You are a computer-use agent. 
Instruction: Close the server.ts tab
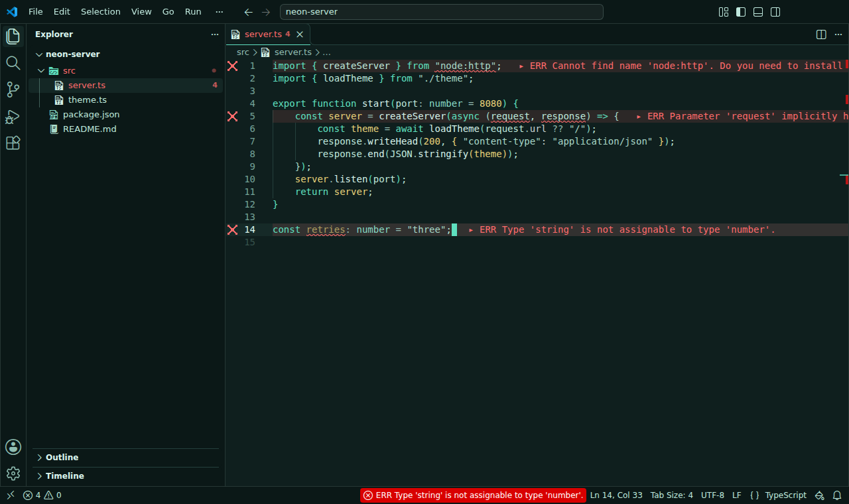click(299, 34)
